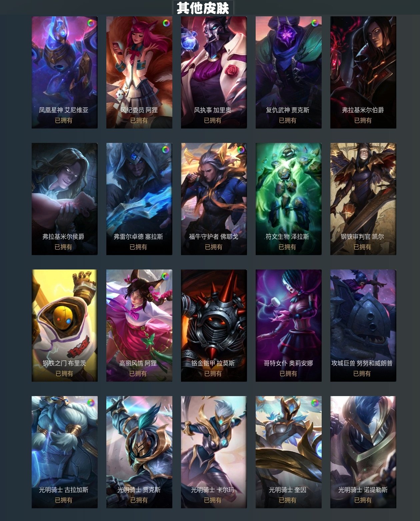Click chroma icon on 复仇武神 贾克斯 card
The height and width of the screenshot is (521, 420).
click(315, 23)
